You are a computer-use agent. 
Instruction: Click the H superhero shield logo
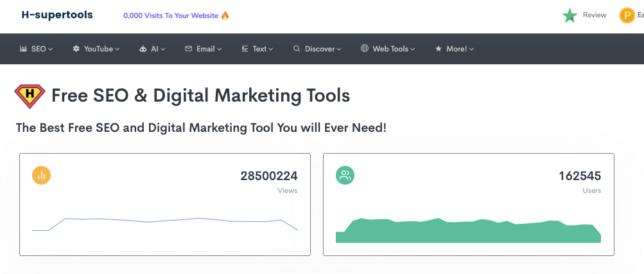30,96
